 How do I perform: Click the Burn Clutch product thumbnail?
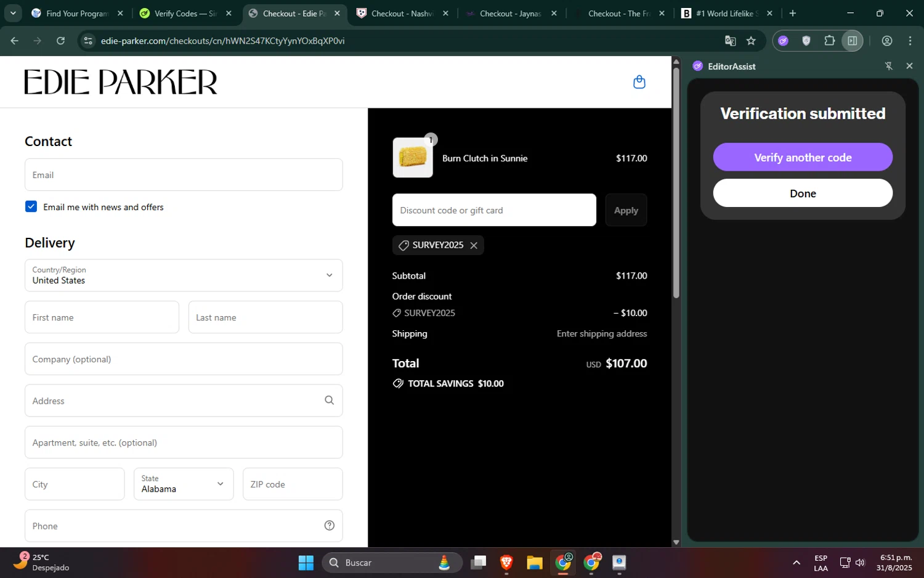click(413, 158)
